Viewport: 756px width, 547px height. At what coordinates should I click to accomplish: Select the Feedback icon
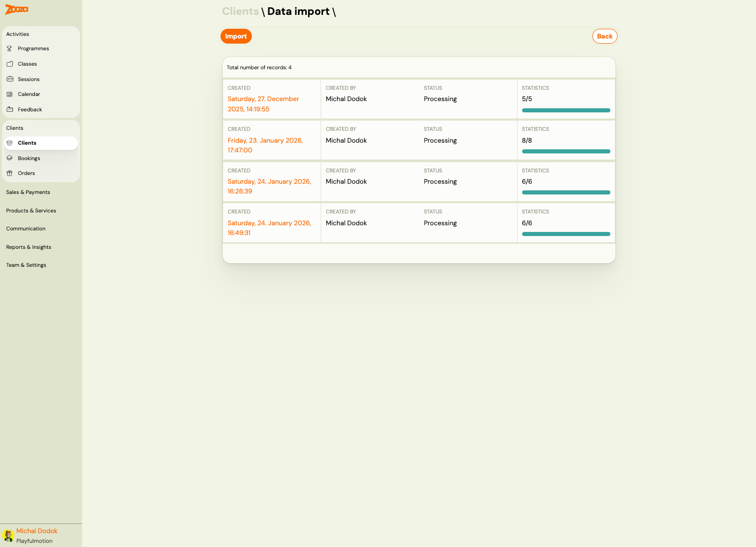(x=10, y=109)
